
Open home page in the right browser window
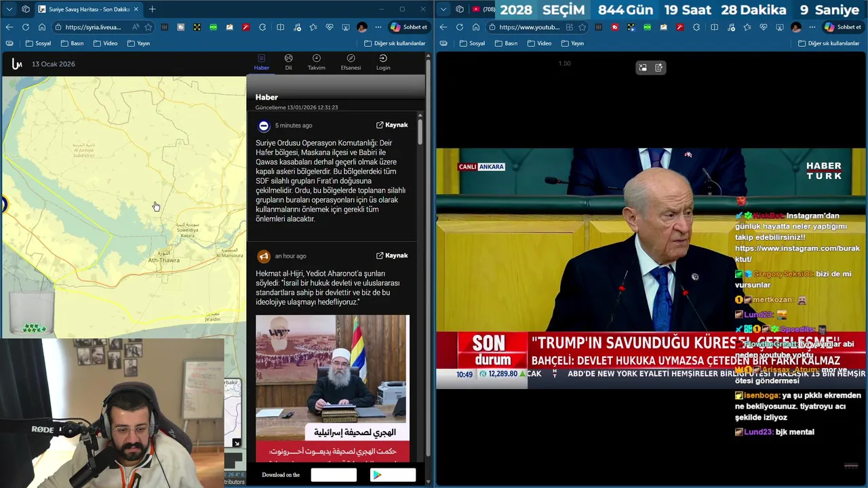coord(476,27)
